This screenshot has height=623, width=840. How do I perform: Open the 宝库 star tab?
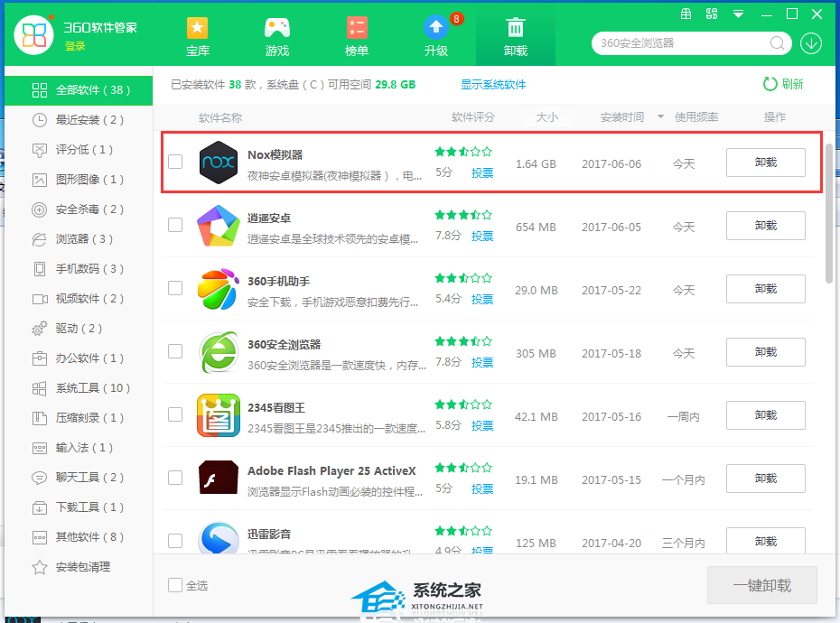[197, 37]
